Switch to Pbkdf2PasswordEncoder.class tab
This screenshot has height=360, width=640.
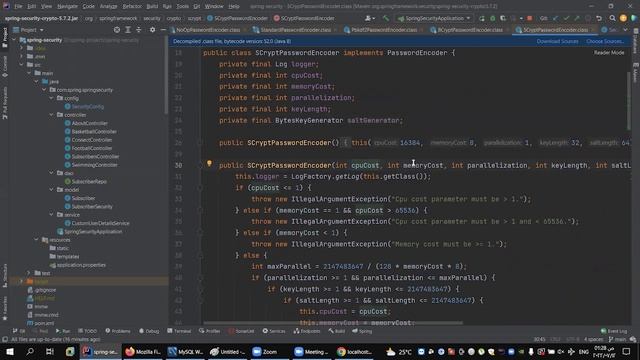[x=383, y=30]
